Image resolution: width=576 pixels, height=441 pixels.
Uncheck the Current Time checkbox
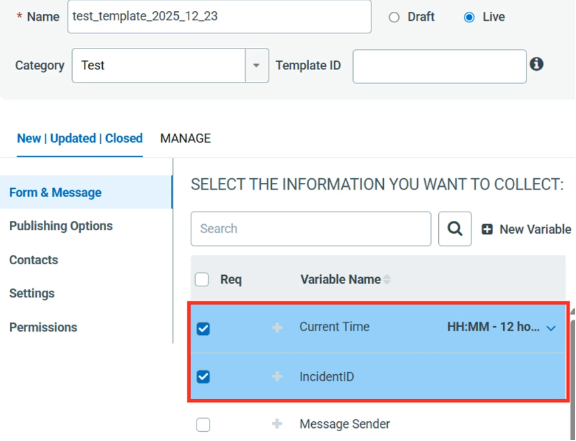(x=203, y=328)
